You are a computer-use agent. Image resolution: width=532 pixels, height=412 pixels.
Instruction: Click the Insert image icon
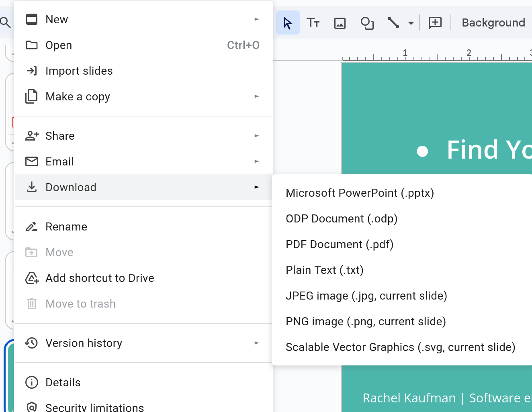340,23
